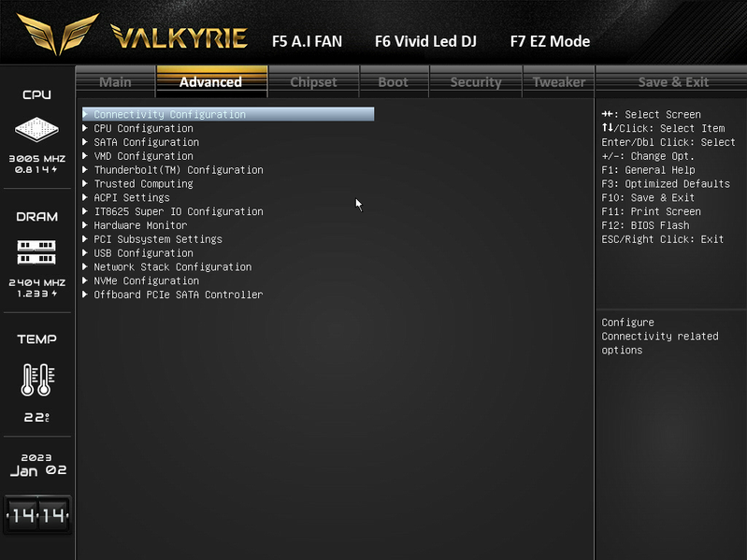Open NVMe Configuration submenu
This screenshot has height=560, width=747.
click(146, 280)
